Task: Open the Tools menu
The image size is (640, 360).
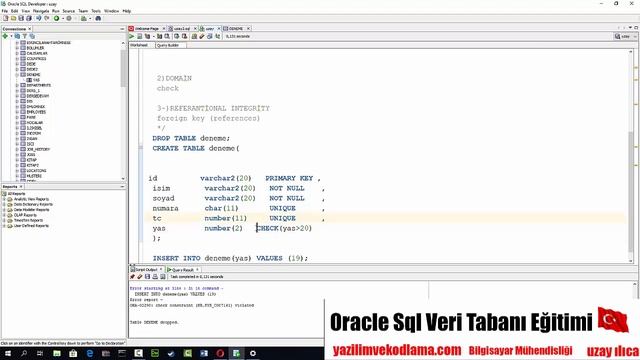Action: pyautogui.click(x=96, y=11)
